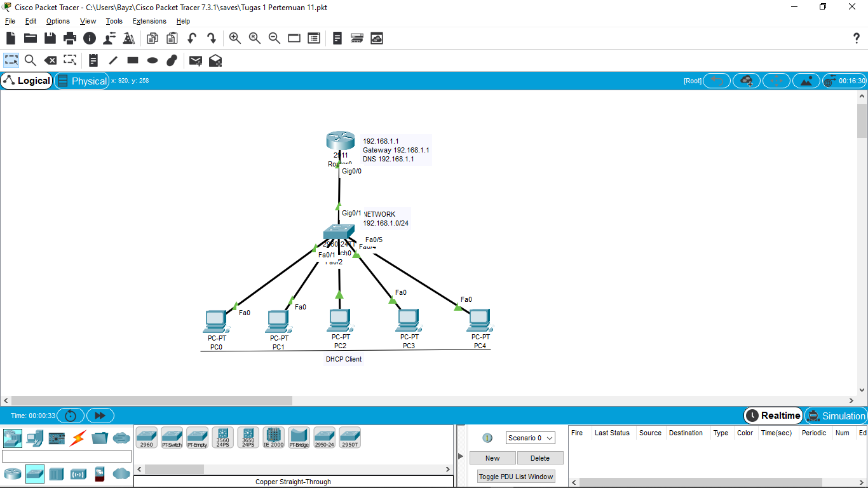Open the Custom Devices Dialog icon
The image size is (868, 488).
click(x=314, y=38)
